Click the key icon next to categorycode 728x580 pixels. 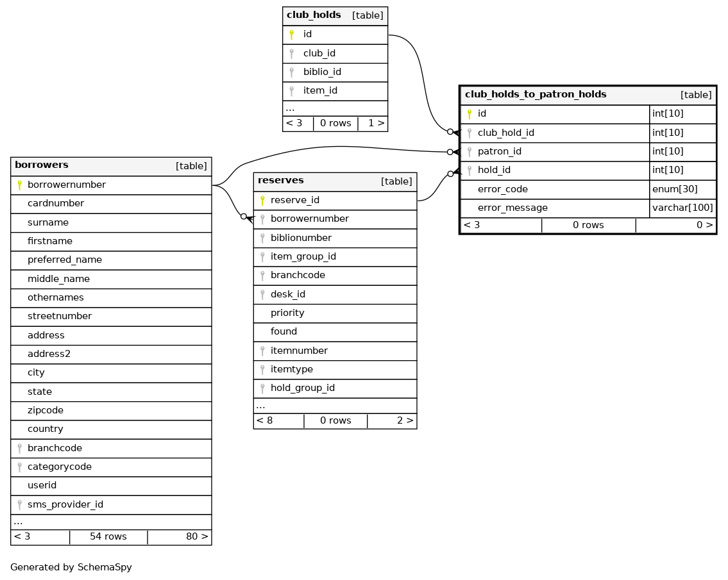(19, 467)
